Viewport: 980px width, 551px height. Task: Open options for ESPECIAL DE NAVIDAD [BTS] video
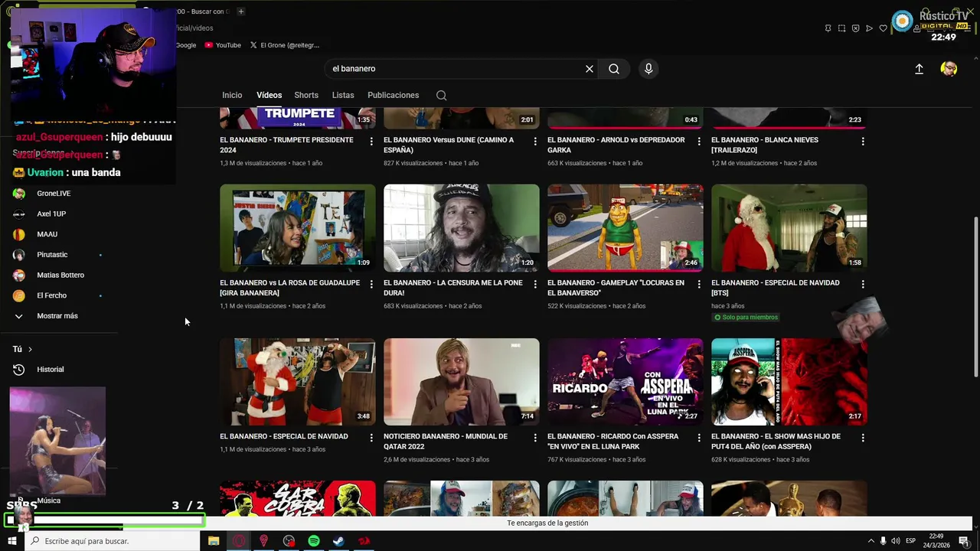(863, 284)
